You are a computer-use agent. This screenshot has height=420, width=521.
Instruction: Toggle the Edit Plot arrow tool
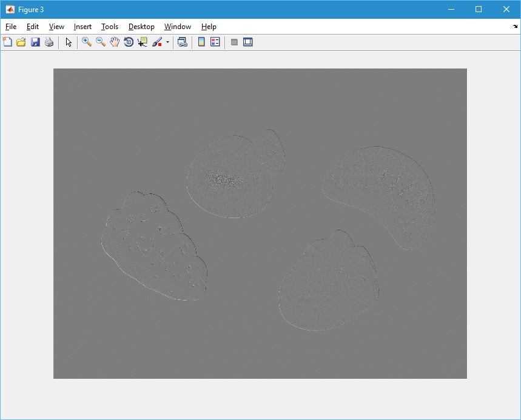tap(69, 42)
